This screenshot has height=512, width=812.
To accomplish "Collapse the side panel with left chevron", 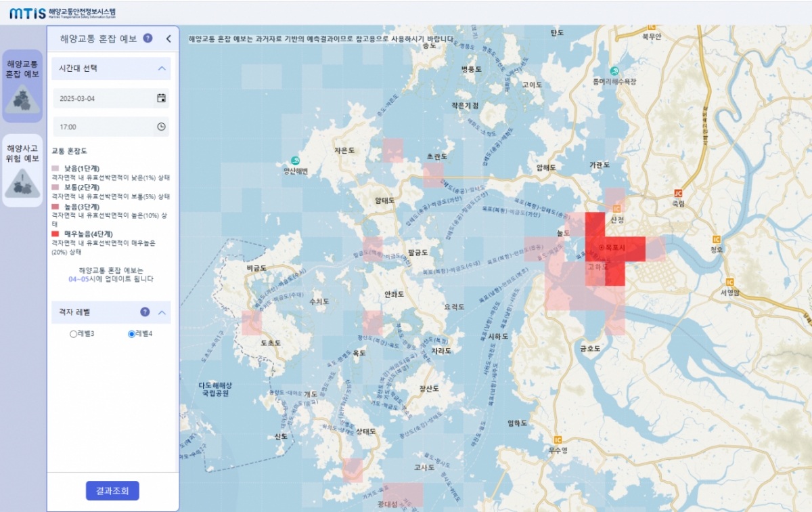I will click(168, 39).
